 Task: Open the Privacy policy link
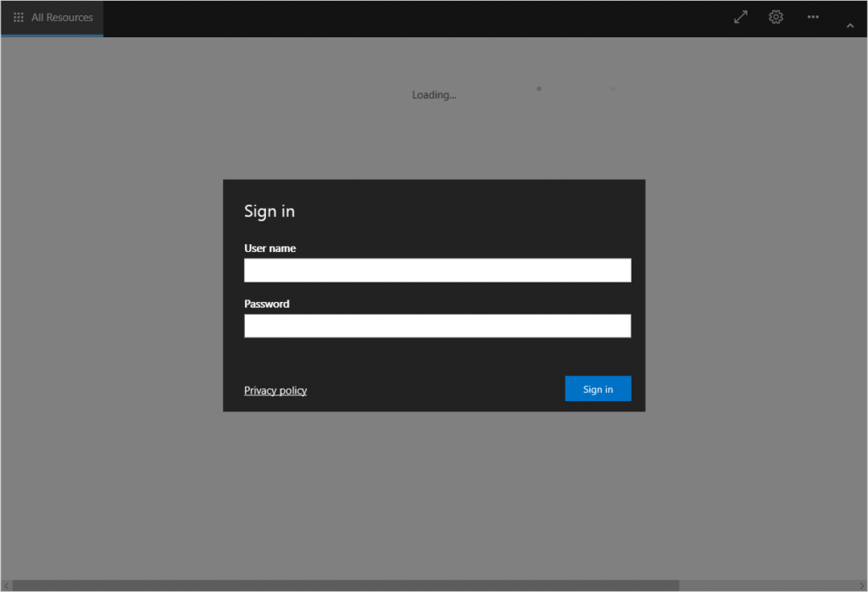[275, 390]
